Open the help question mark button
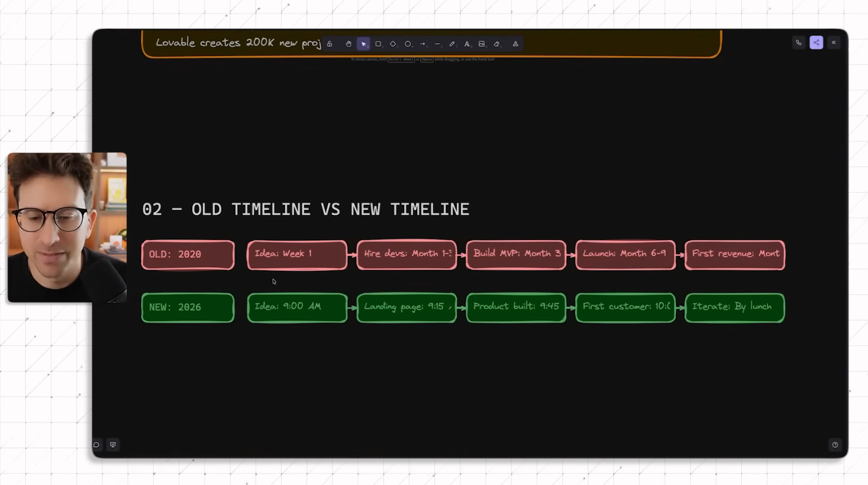The height and width of the screenshot is (485, 868). pyautogui.click(x=835, y=445)
